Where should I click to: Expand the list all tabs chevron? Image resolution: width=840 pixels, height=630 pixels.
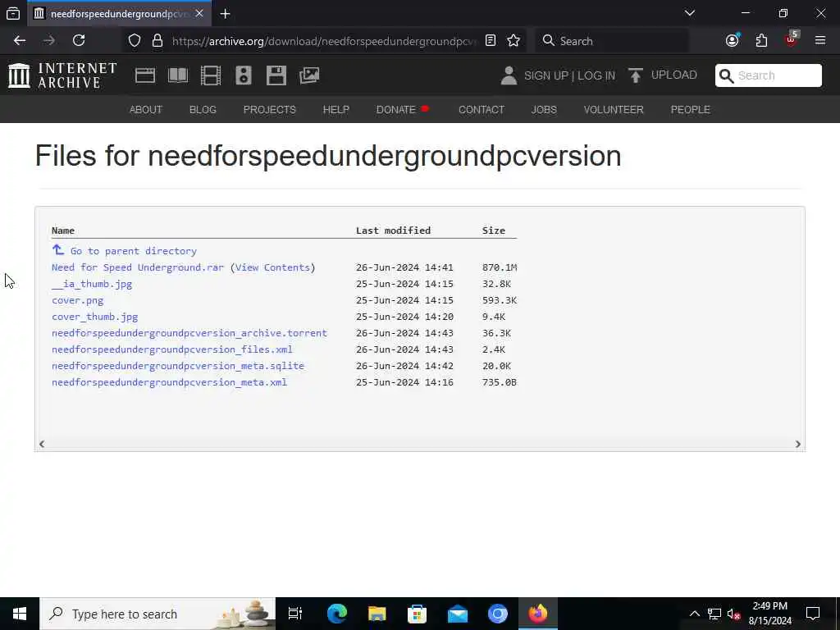pyautogui.click(x=690, y=13)
